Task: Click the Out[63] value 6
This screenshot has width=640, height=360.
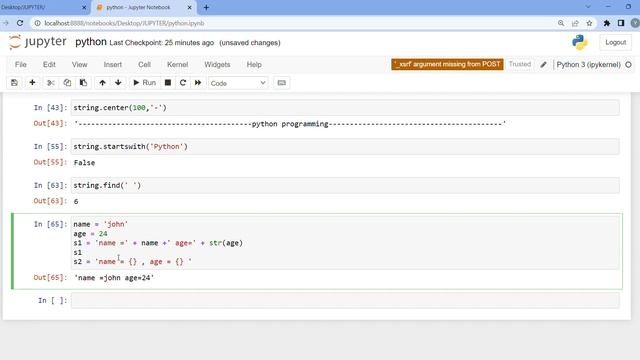Action: click(x=76, y=201)
